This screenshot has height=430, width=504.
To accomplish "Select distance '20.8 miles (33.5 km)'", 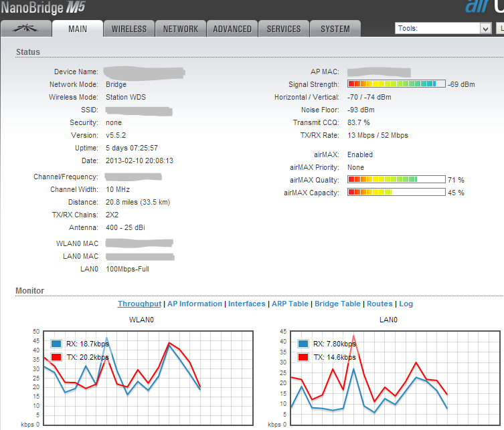I will tap(138, 202).
